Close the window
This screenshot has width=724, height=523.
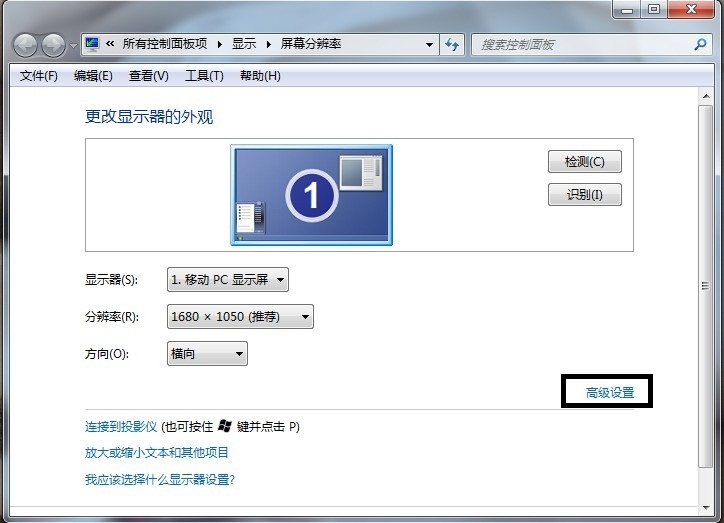coord(691,10)
